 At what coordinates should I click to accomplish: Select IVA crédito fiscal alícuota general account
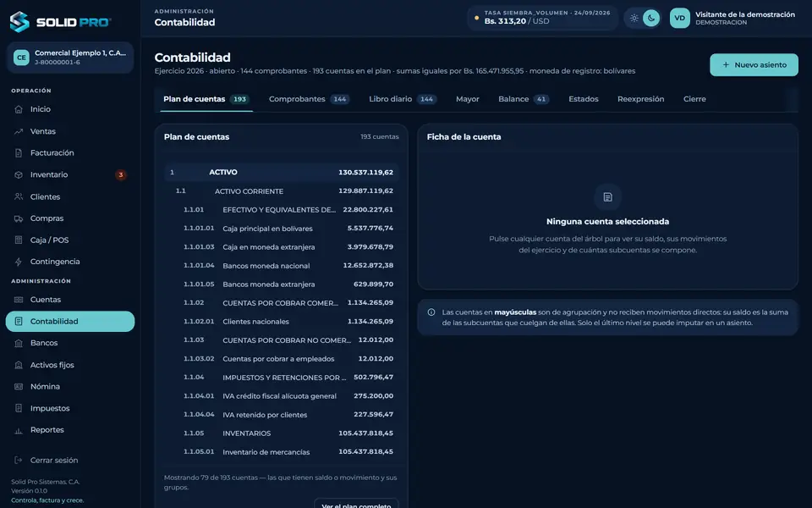[x=281, y=396]
